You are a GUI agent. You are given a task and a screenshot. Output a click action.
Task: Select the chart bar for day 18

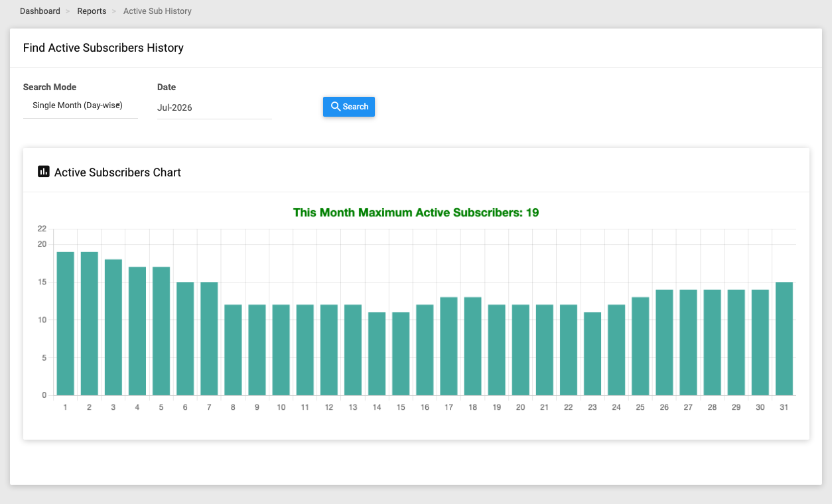(472, 346)
